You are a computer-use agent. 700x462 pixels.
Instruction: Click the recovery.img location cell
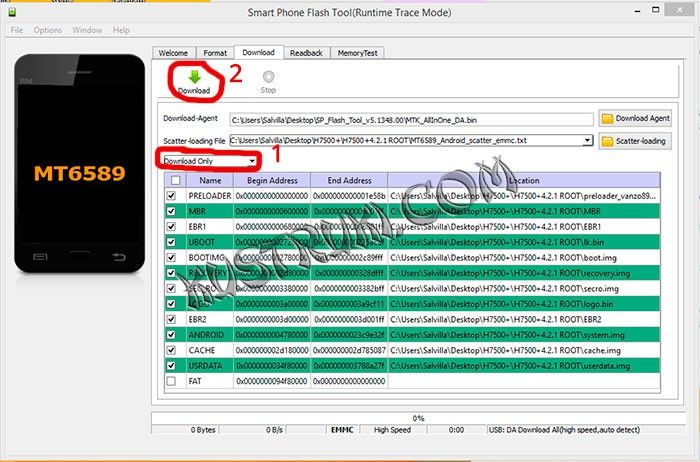(x=524, y=273)
